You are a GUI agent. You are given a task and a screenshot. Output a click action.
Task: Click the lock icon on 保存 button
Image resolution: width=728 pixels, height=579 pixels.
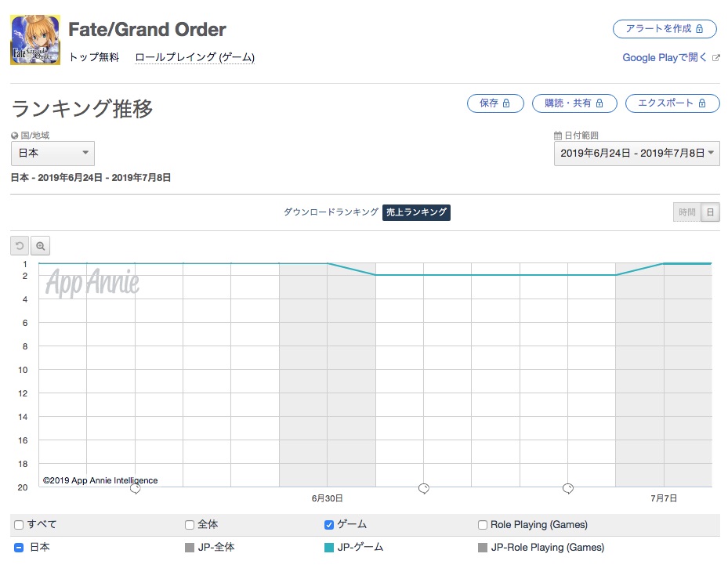[506, 103]
